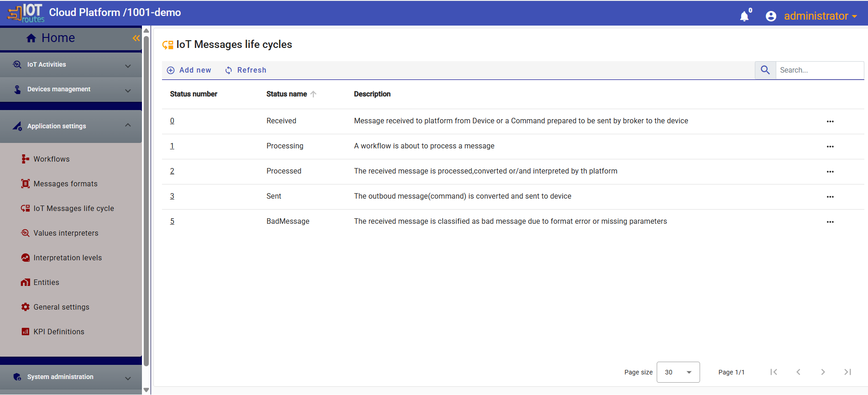Select KPI Definitions menu item

click(x=59, y=332)
